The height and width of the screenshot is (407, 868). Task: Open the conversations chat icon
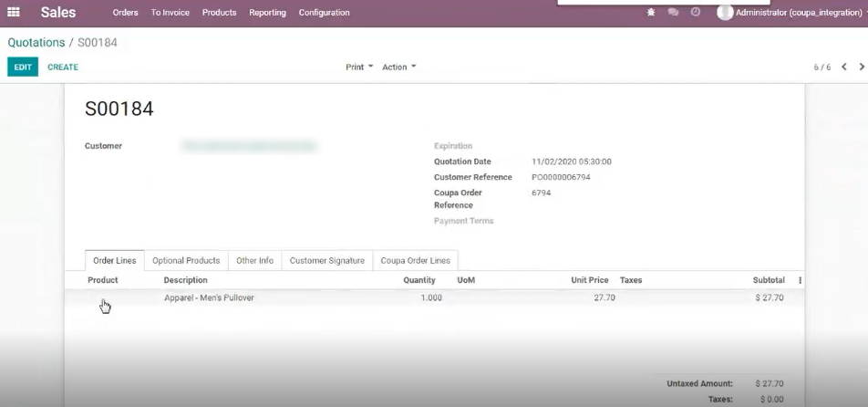[x=673, y=12]
